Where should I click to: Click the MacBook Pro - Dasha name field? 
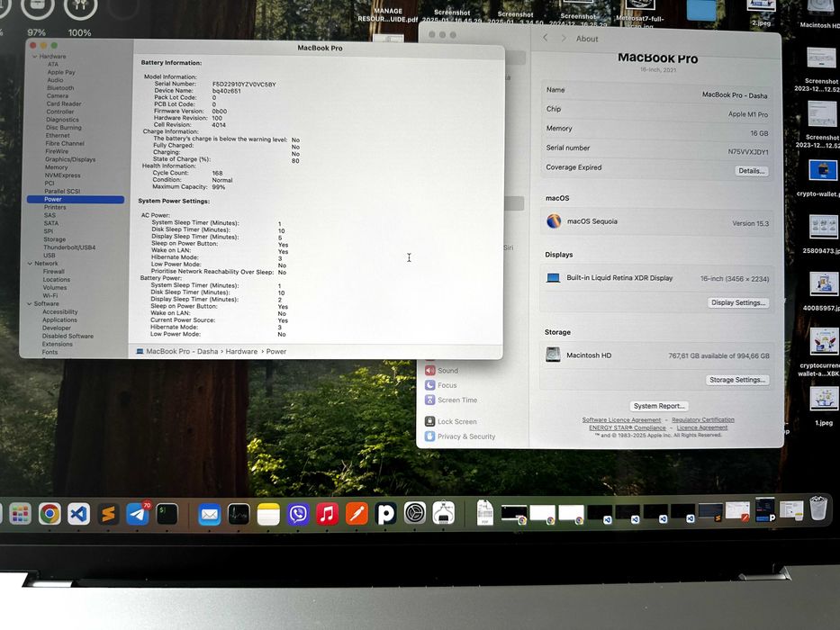click(657, 93)
